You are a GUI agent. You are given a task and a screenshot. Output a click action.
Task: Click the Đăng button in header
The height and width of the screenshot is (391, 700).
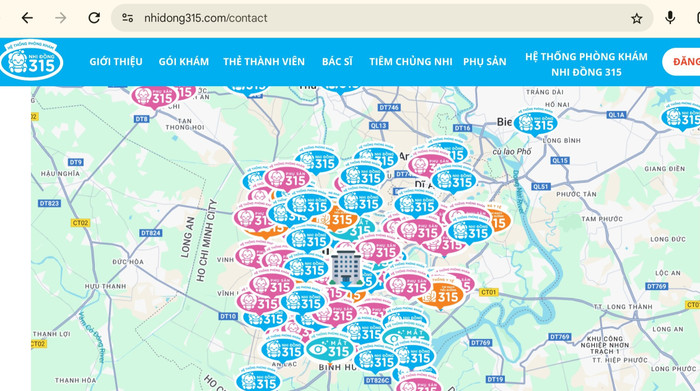coord(683,62)
